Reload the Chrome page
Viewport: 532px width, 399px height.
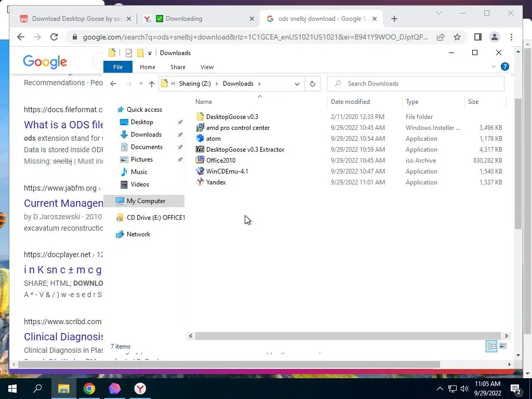coord(54,37)
